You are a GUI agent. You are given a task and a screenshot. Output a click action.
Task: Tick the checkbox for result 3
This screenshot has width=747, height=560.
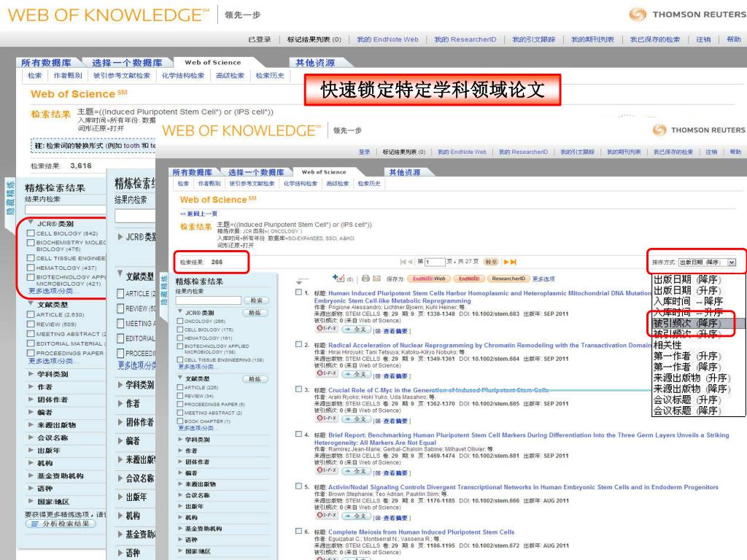298,389
